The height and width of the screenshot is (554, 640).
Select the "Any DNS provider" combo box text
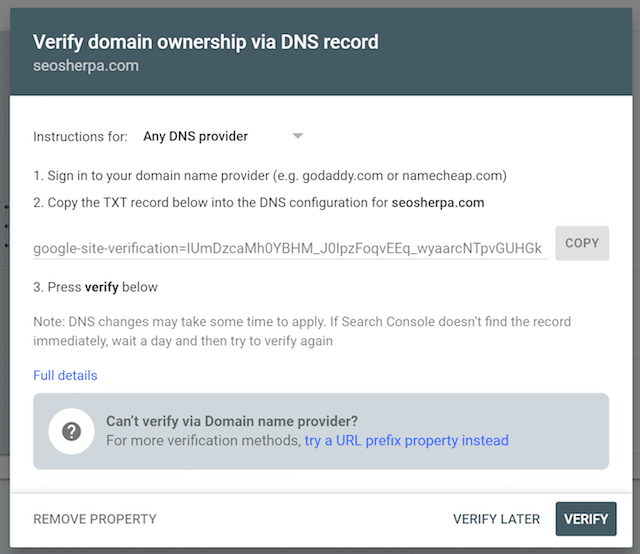[196, 136]
